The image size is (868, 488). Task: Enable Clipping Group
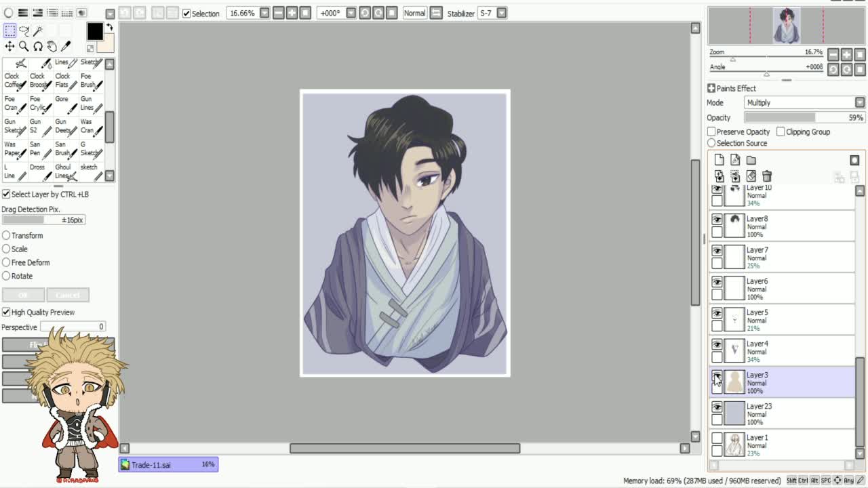pyautogui.click(x=781, y=132)
